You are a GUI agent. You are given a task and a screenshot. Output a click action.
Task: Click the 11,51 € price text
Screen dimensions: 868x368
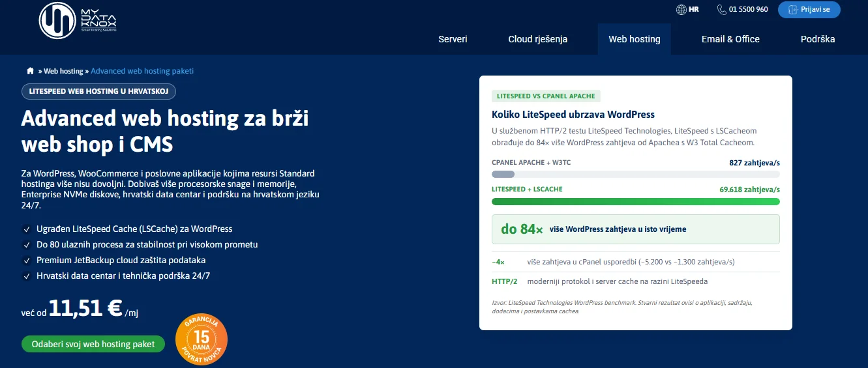(x=85, y=308)
